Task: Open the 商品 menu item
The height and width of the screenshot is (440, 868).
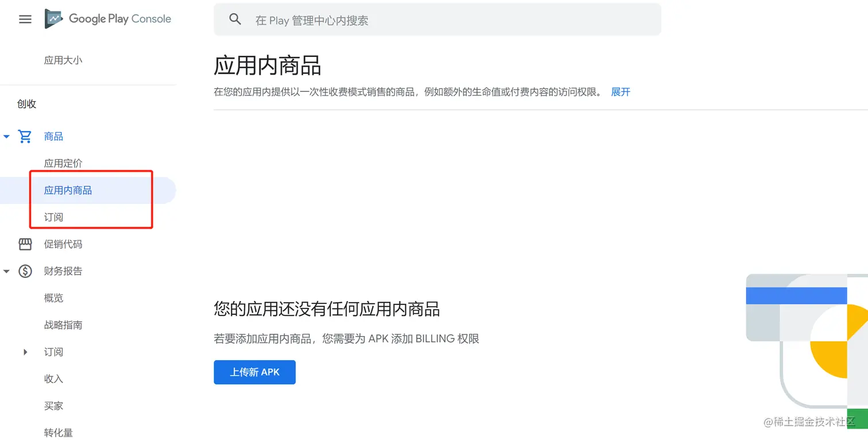Action: click(x=53, y=137)
